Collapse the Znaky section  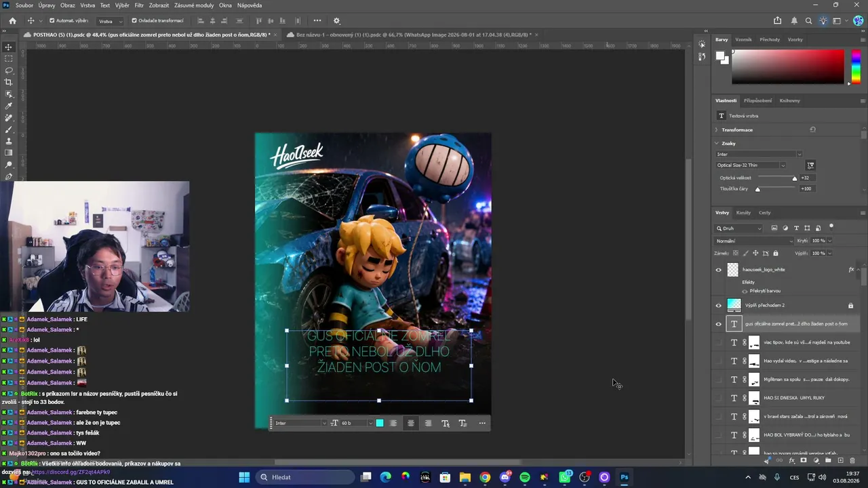(x=717, y=143)
